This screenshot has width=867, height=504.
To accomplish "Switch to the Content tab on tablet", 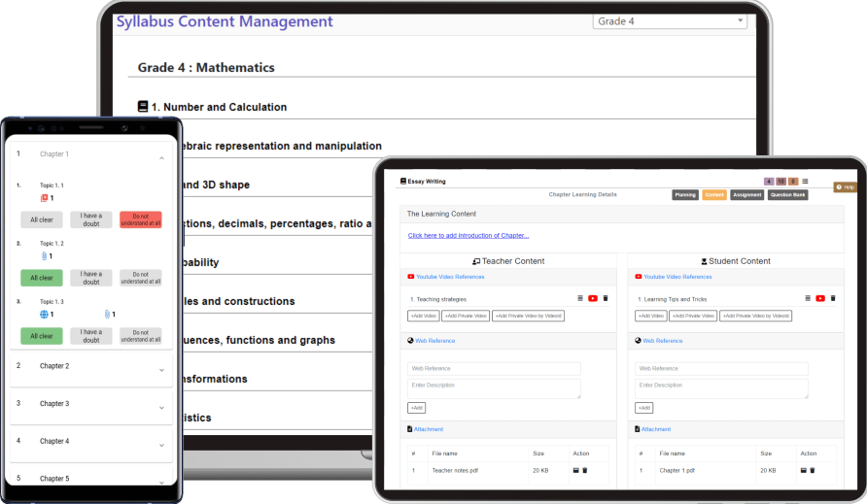I will [714, 194].
